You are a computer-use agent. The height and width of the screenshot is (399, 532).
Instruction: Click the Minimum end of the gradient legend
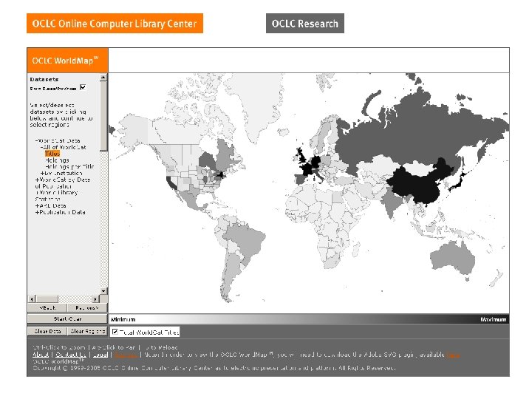click(x=123, y=319)
